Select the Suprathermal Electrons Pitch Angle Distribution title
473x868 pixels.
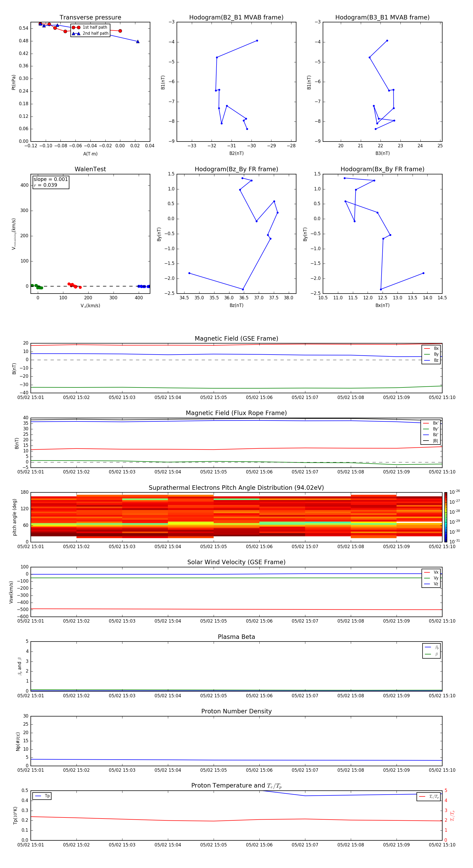tap(236, 488)
